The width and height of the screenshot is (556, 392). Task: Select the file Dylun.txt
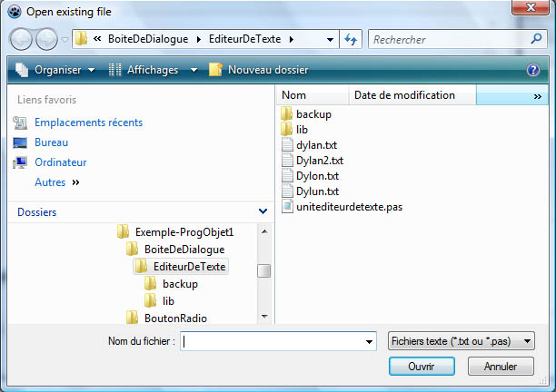311,191
